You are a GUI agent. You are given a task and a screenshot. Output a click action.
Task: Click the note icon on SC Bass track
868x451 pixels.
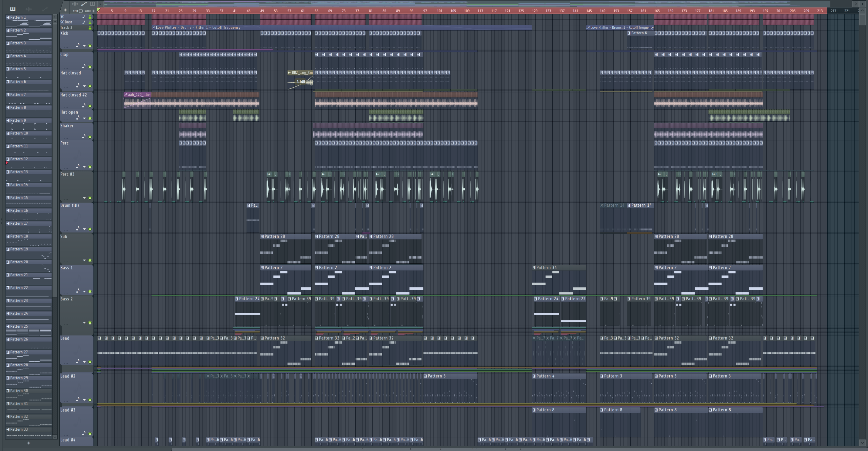point(83,22)
